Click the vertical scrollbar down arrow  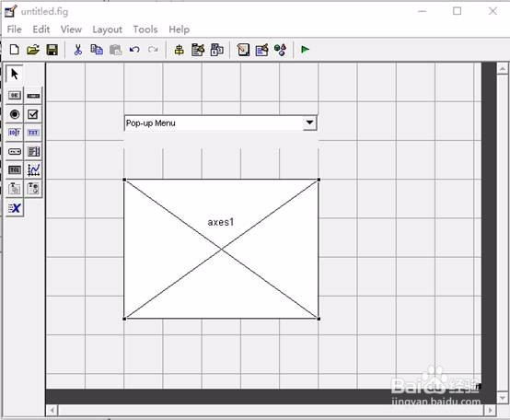pos(503,398)
